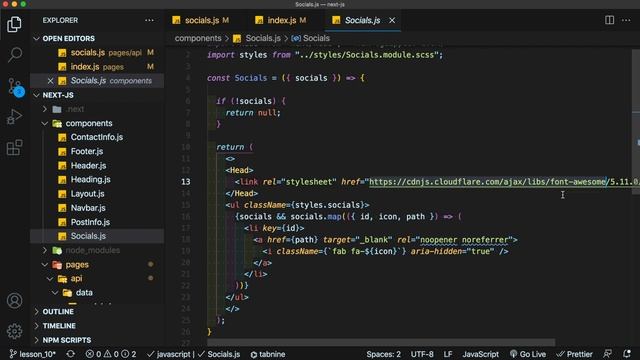The width and height of the screenshot is (640, 360).
Task: Click components in the breadcrumb
Action: pos(198,38)
